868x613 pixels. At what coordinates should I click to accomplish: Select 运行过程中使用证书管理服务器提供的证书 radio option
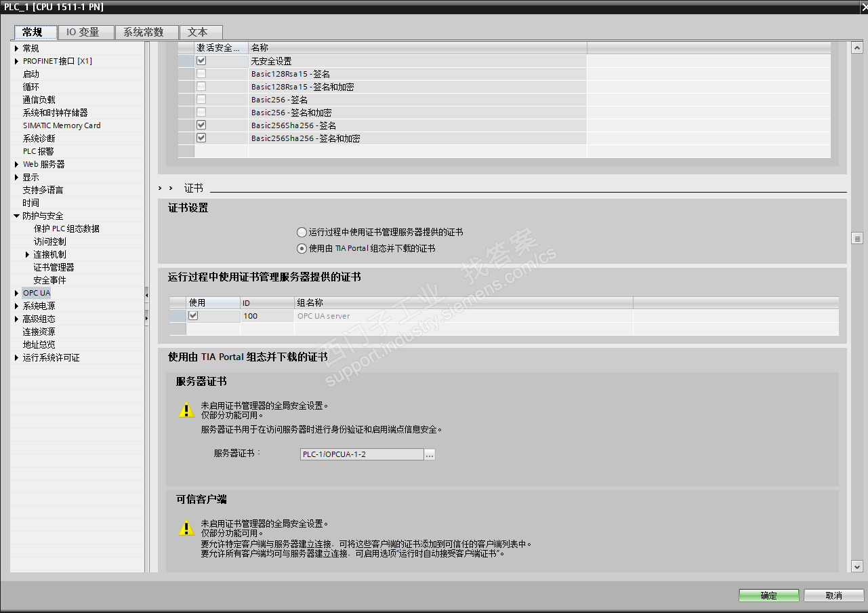click(x=302, y=232)
